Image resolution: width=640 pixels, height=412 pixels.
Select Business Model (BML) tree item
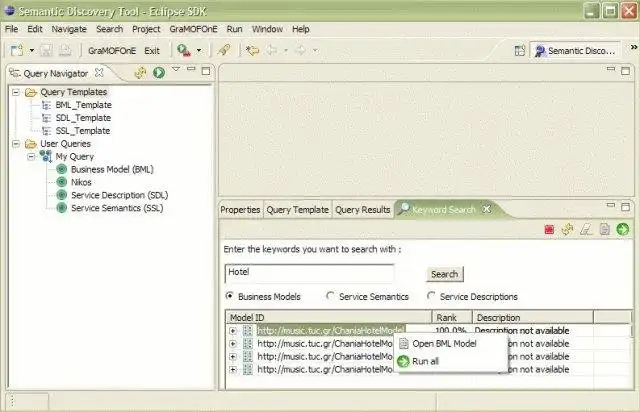[x=112, y=169]
